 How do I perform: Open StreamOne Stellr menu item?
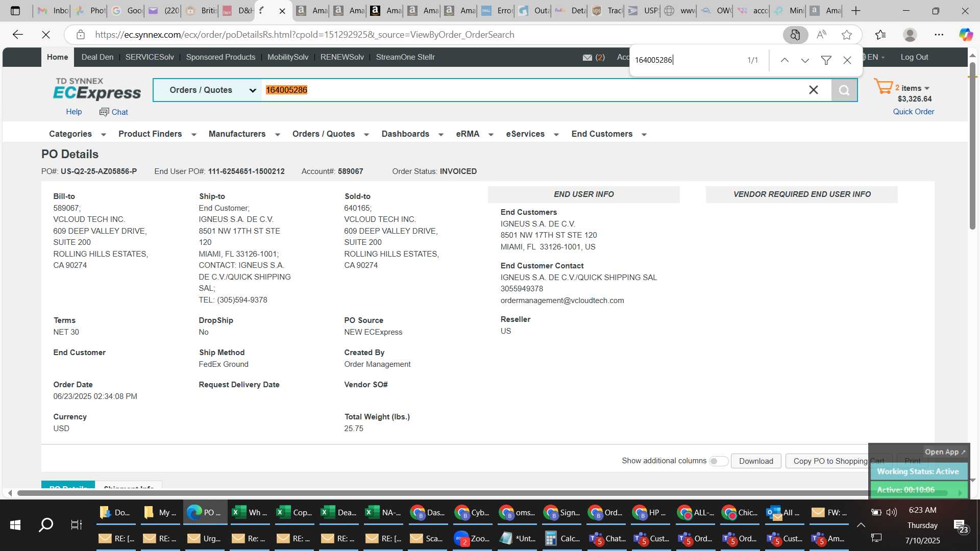click(x=405, y=57)
